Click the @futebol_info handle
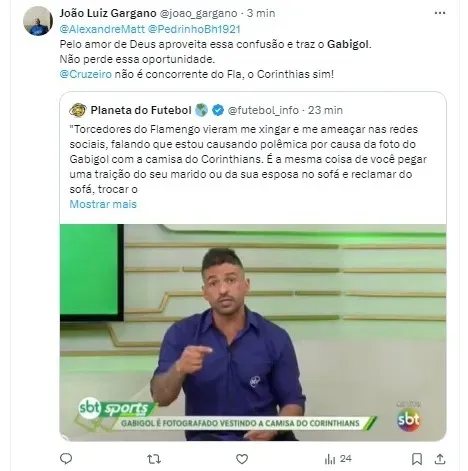 coord(263,110)
